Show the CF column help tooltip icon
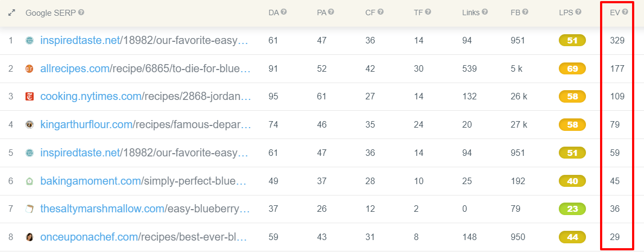 click(380, 12)
